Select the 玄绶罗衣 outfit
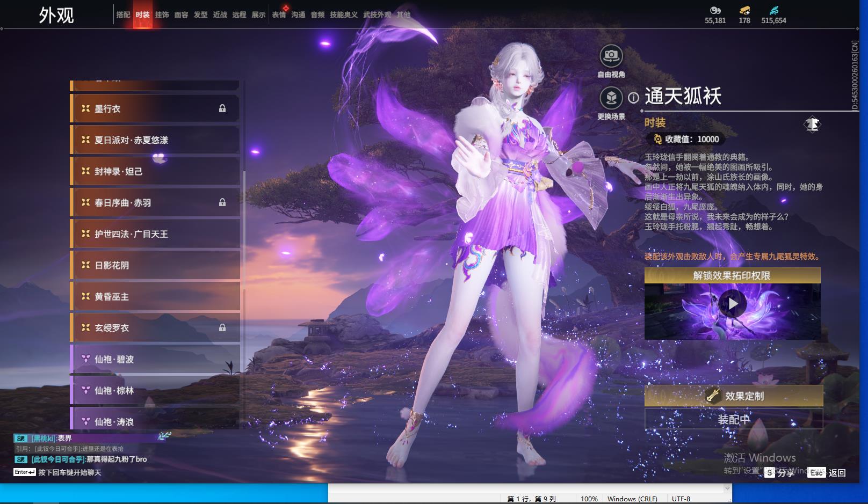This screenshot has width=868, height=504. [155, 327]
